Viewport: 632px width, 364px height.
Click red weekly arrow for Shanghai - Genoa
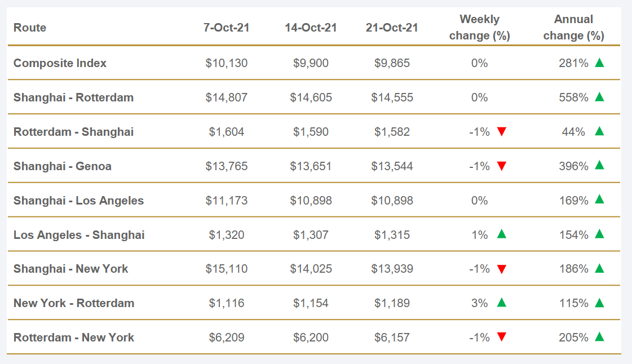point(502,166)
